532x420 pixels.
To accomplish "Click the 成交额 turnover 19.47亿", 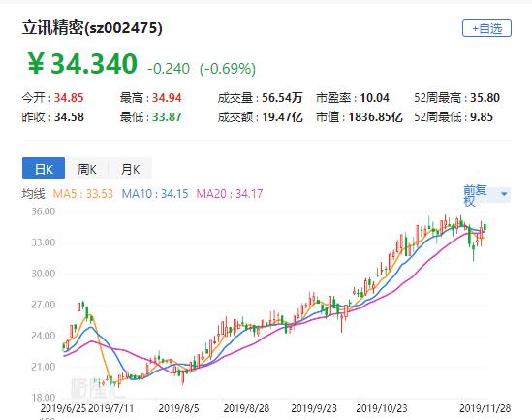I will [x=282, y=117].
